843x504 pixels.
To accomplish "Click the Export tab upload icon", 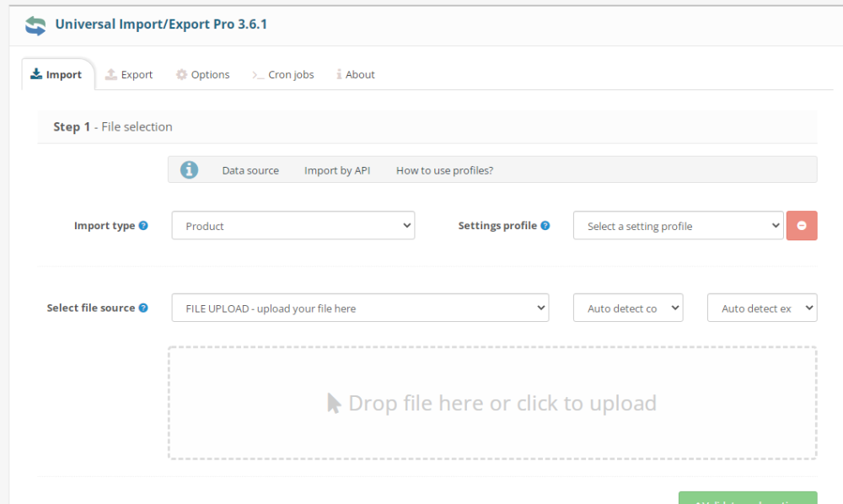I will [x=111, y=74].
